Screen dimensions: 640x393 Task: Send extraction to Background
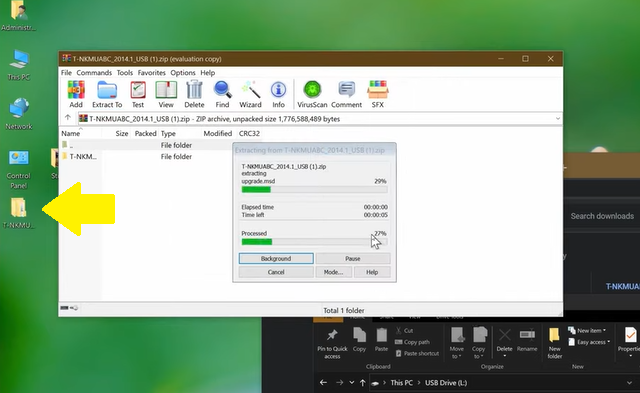[x=276, y=258]
